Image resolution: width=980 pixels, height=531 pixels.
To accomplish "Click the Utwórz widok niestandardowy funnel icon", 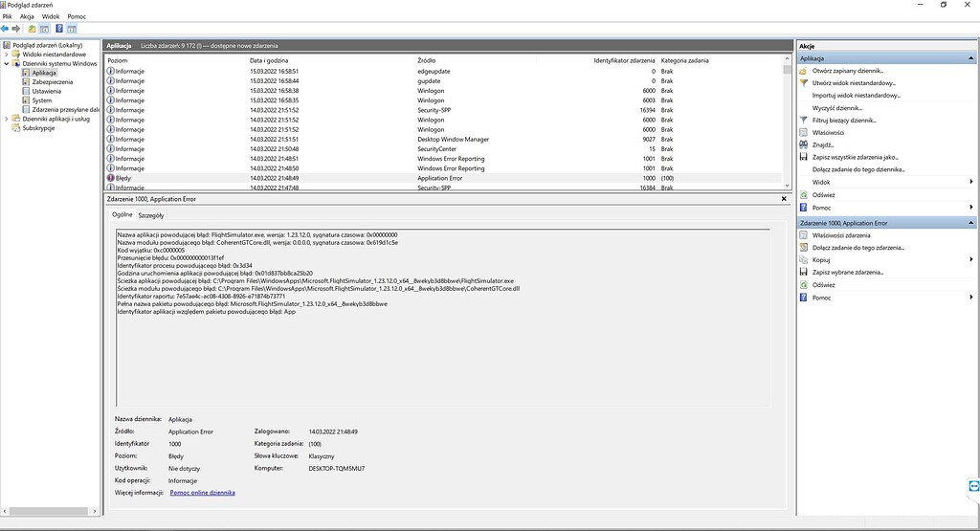I will pyautogui.click(x=804, y=83).
